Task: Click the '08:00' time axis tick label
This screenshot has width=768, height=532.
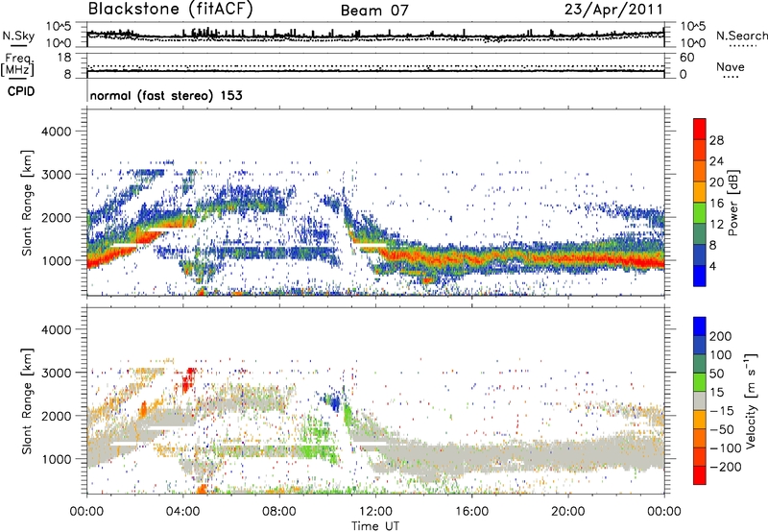Action: coord(279,512)
